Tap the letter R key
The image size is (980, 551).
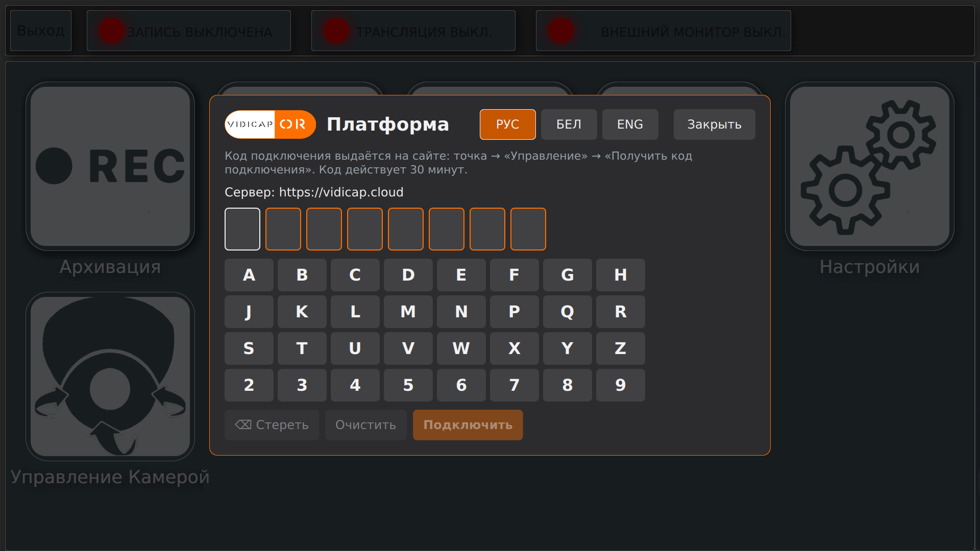(621, 312)
